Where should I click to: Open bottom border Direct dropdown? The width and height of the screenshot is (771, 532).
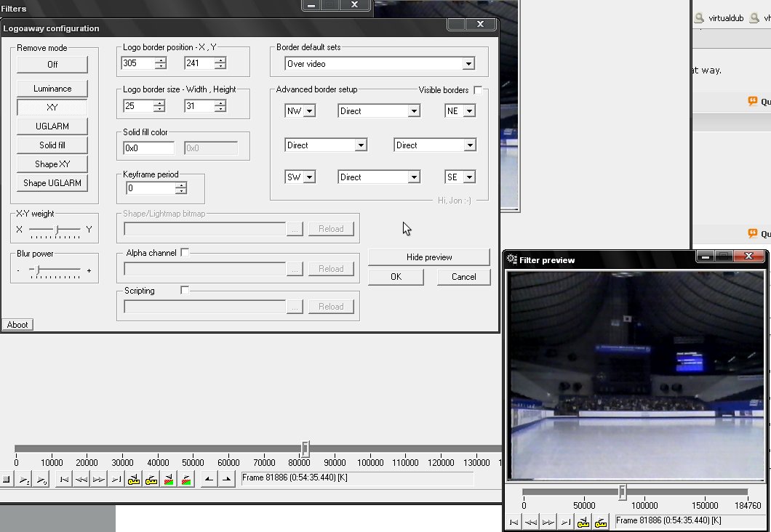tap(414, 177)
